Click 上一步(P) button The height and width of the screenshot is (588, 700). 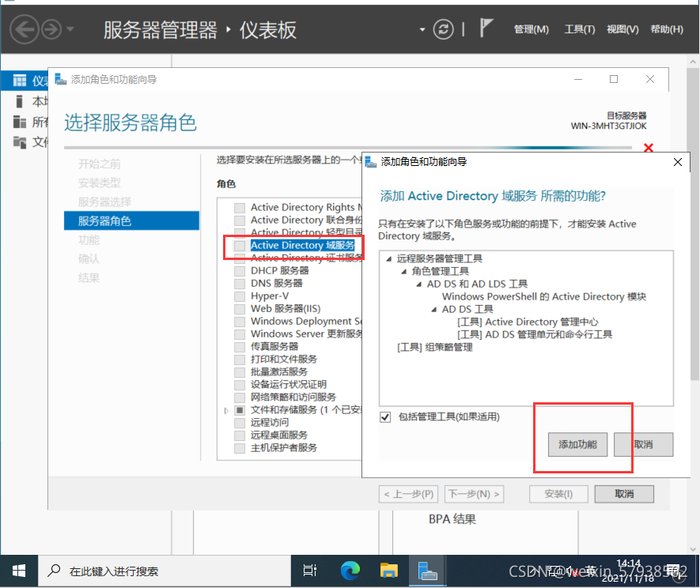[408, 494]
